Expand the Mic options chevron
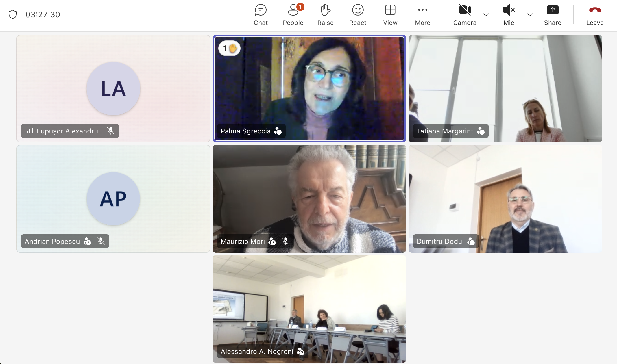The height and width of the screenshot is (364, 617). pyautogui.click(x=529, y=15)
